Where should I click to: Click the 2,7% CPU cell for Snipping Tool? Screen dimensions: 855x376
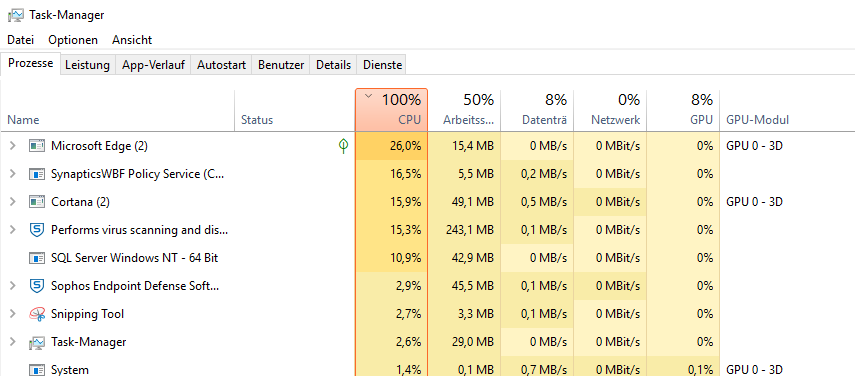(x=392, y=314)
